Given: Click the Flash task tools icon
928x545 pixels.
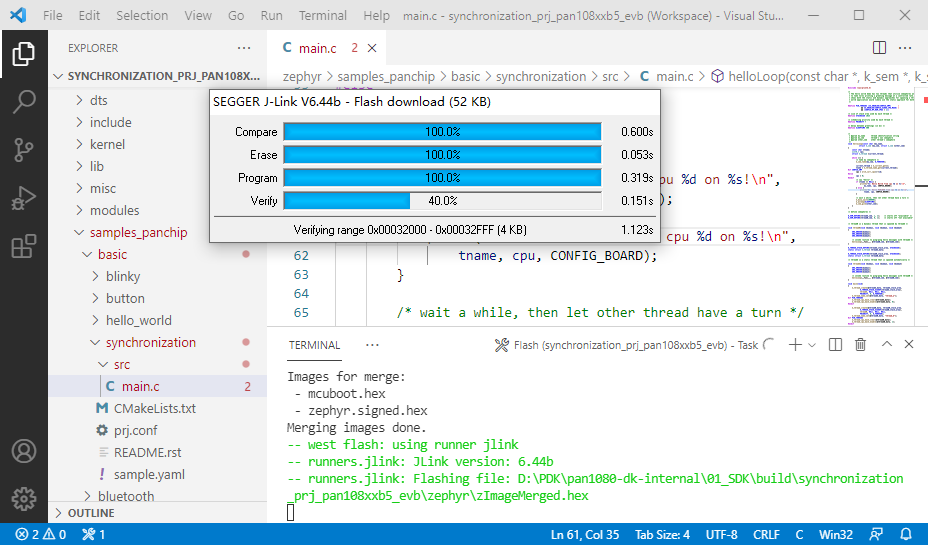Looking at the screenshot, I should tap(501, 345).
